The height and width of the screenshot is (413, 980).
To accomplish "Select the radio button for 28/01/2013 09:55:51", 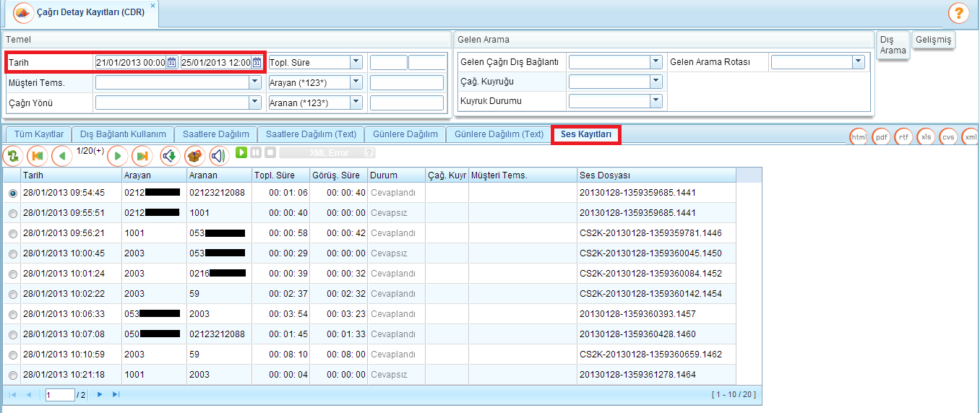I will point(12,214).
